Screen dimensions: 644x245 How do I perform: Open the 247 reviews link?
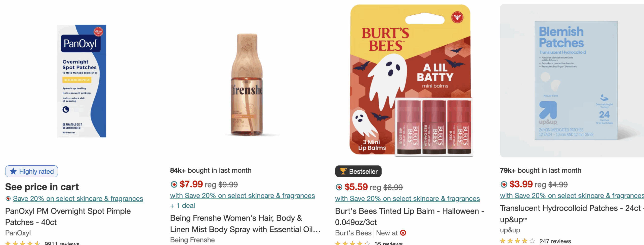click(x=555, y=241)
